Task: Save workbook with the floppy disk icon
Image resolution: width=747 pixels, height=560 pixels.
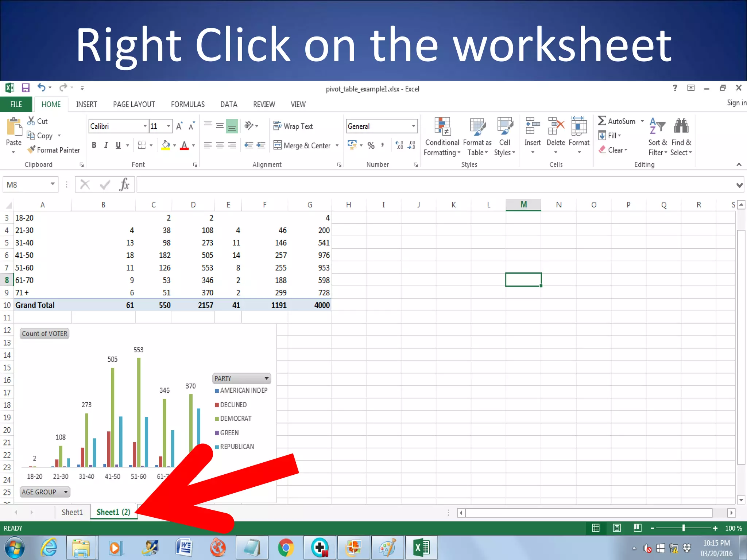Action: tap(26, 88)
